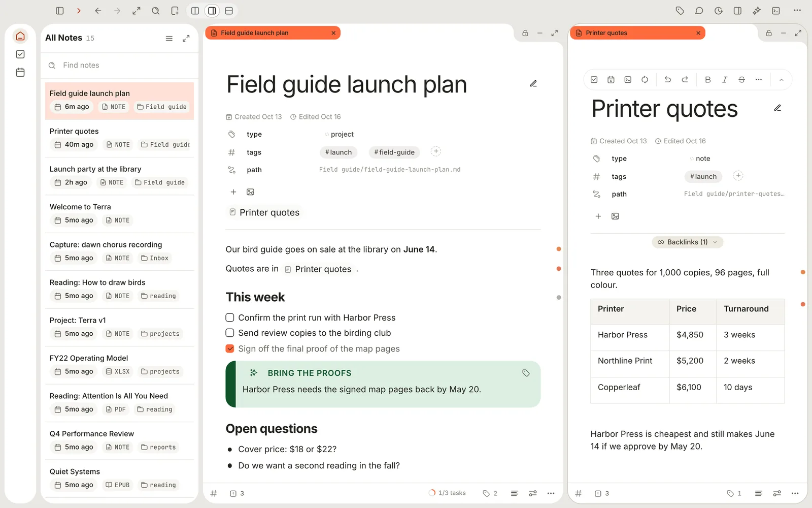Redo in Printer quotes toolbar
Image resolution: width=812 pixels, height=508 pixels.
[685, 80]
